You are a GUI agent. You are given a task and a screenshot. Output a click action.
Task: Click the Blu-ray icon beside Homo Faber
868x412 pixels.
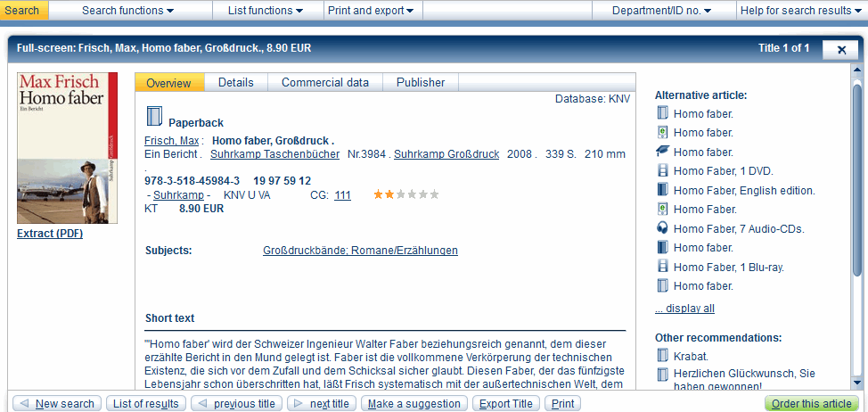pos(662,267)
